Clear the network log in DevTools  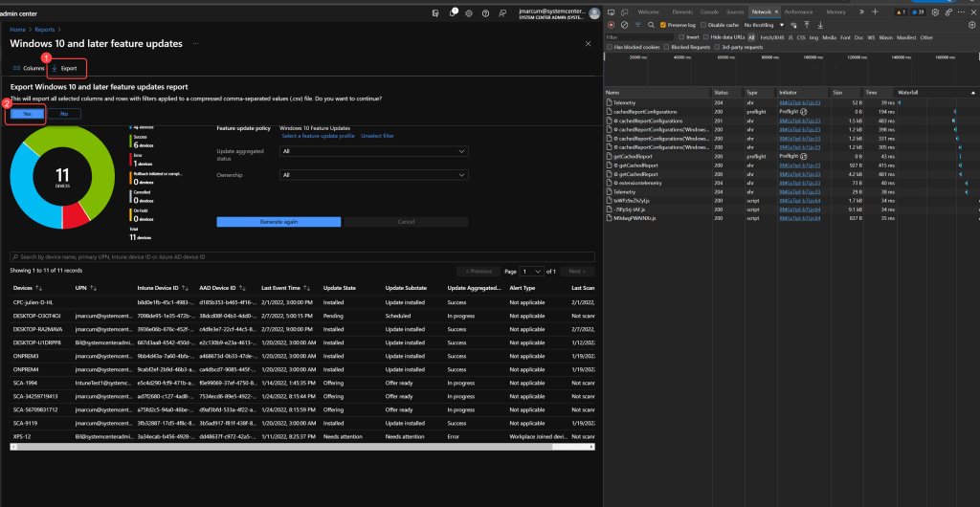pos(623,25)
